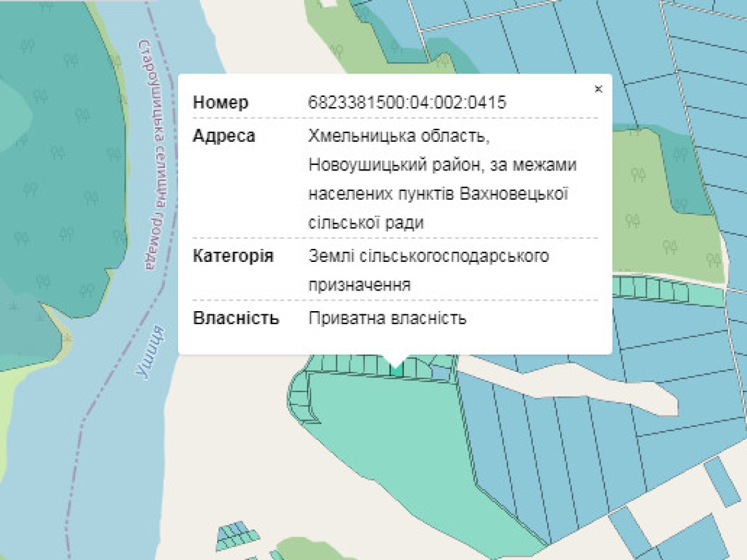The height and width of the screenshot is (560, 747).
Task: Click the highlighted dark-green parcel under popup pointer
Action: 396,370
